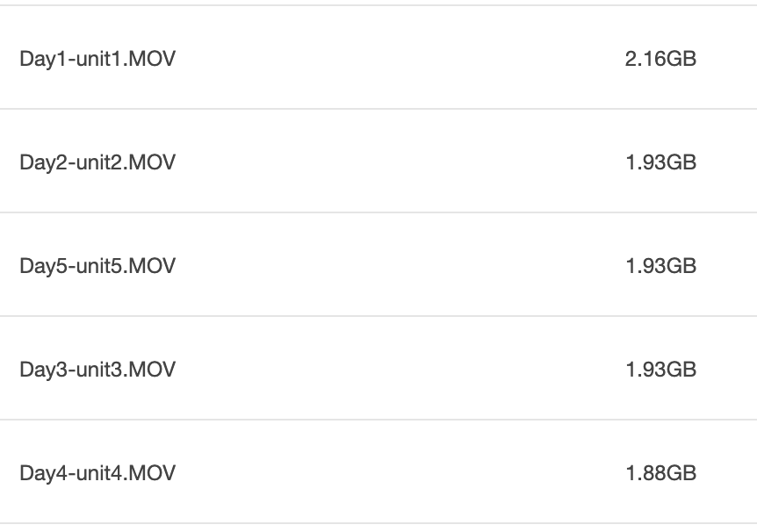Open the file listed directly after Day2-unit2.MOV
This screenshot has height=532, width=757.
pos(97,266)
